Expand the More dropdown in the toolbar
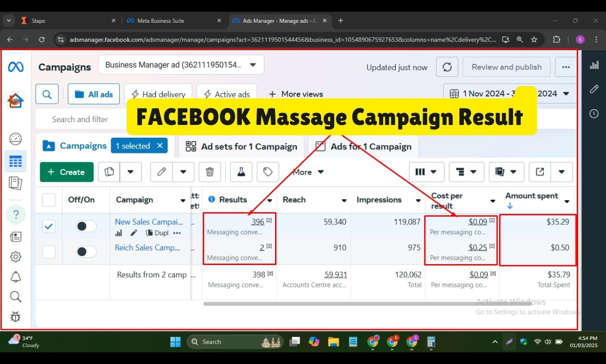The width and height of the screenshot is (606, 364). 308,172
